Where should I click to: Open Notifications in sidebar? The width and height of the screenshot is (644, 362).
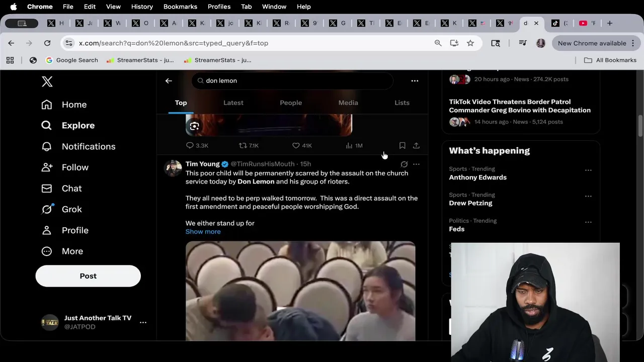[78, 146]
